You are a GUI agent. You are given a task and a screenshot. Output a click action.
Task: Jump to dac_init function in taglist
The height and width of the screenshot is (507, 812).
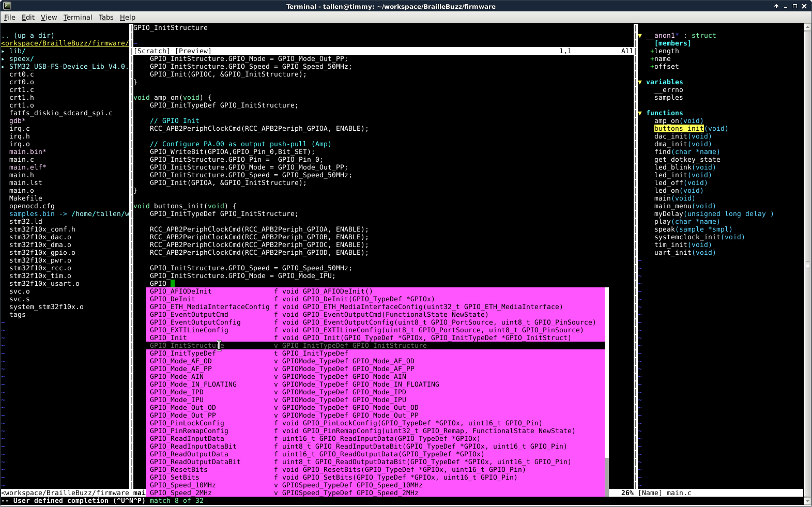coord(683,136)
